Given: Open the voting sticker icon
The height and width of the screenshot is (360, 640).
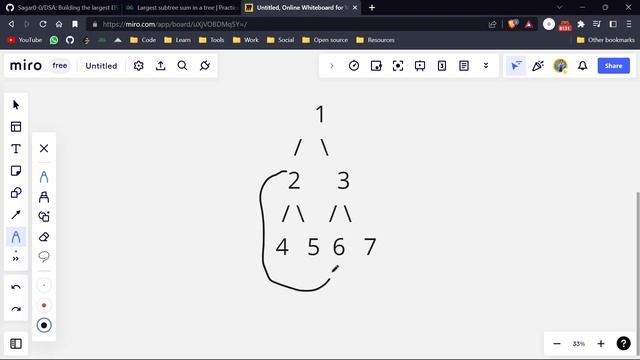Looking at the screenshot, I should pos(376,66).
